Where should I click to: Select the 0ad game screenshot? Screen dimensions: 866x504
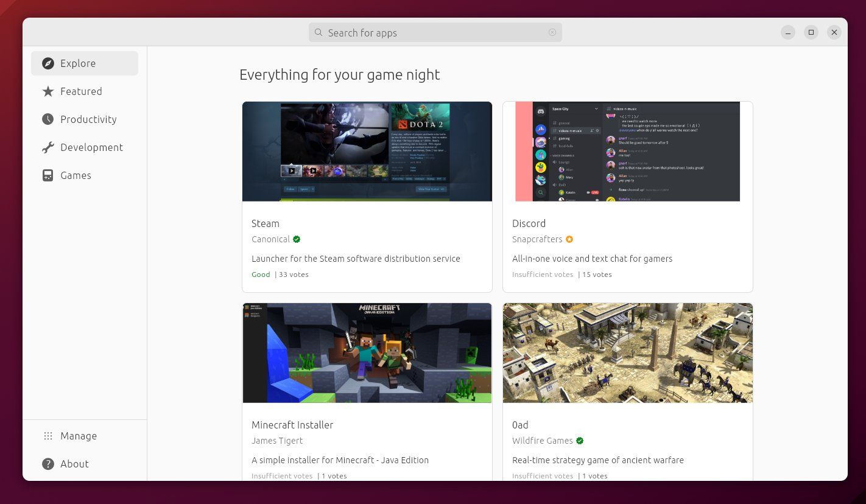[x=627, y=353]
